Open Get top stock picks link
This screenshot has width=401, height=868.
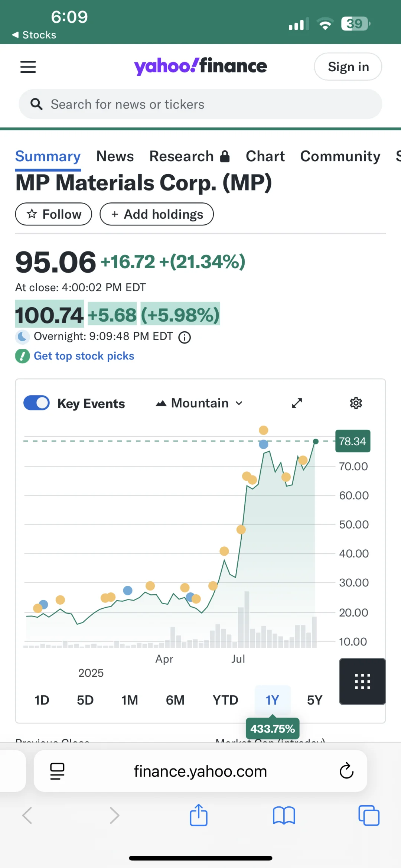(84, 356)
